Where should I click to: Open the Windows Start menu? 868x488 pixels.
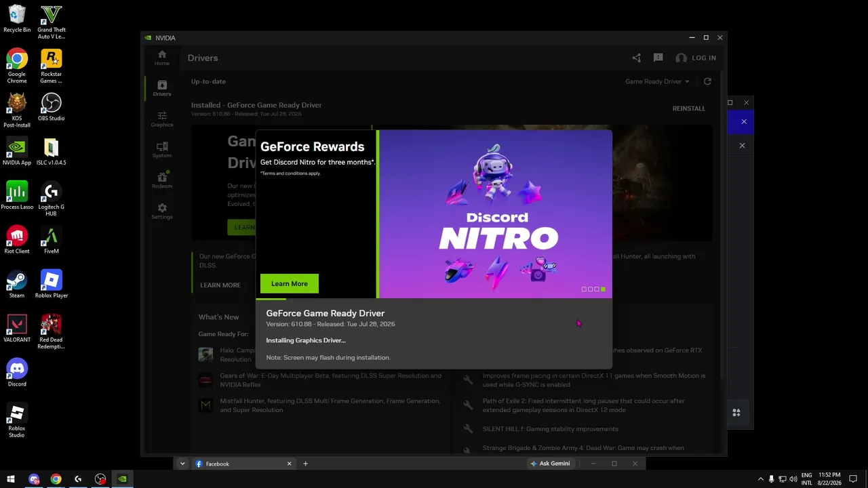(x=12, y=479)
